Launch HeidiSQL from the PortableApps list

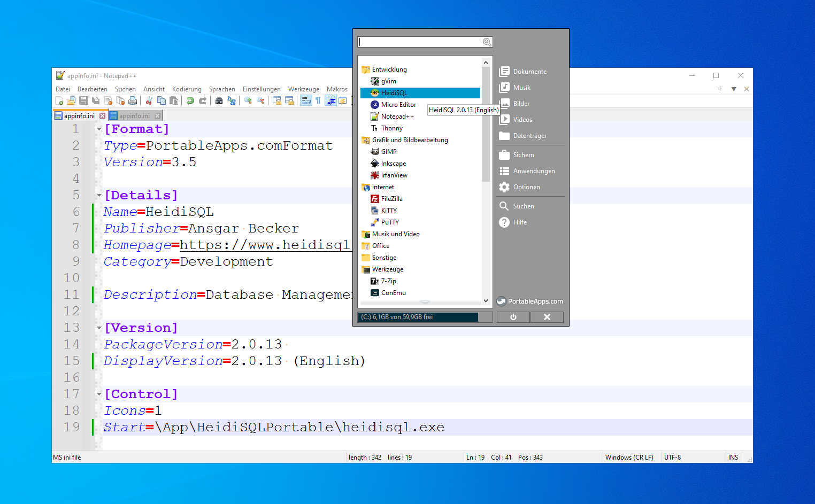394,93
